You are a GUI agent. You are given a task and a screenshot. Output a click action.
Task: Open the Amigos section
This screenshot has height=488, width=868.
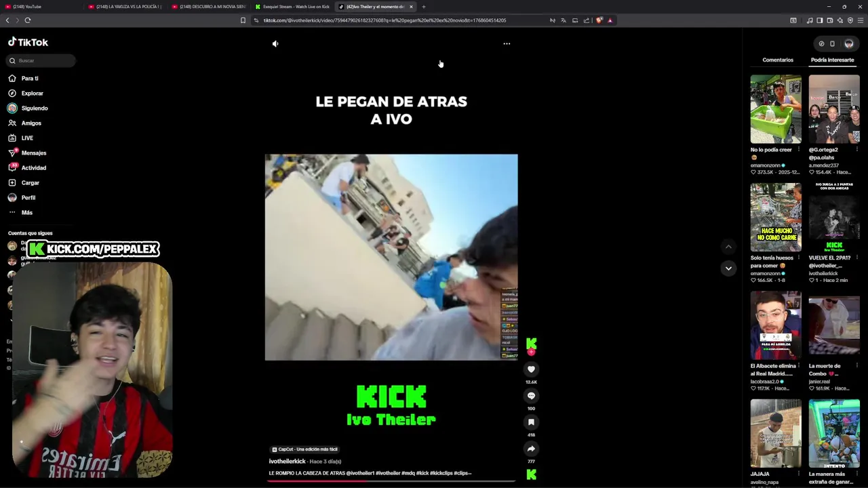click(31, 123)
